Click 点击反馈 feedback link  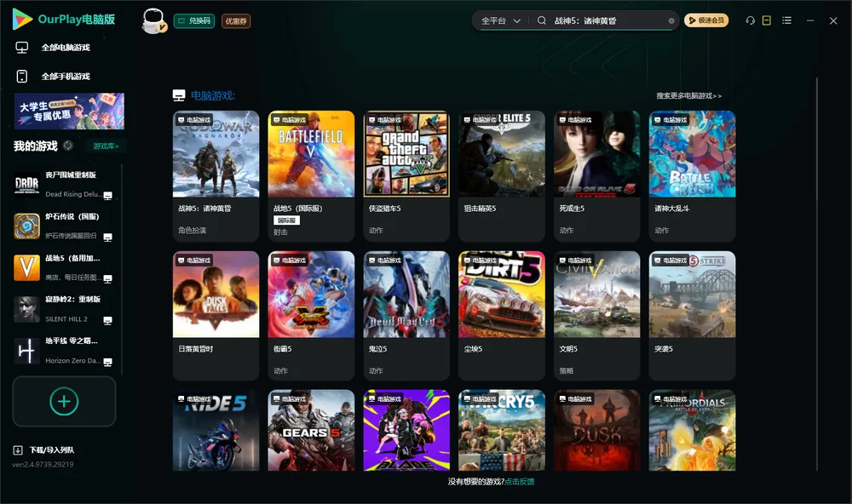520,481
